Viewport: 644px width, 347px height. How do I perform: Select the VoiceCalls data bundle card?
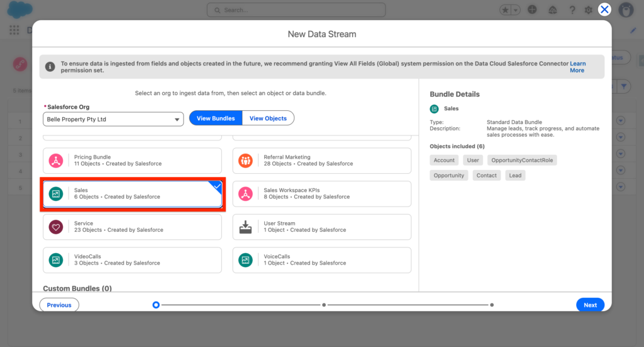coord(321,260)
